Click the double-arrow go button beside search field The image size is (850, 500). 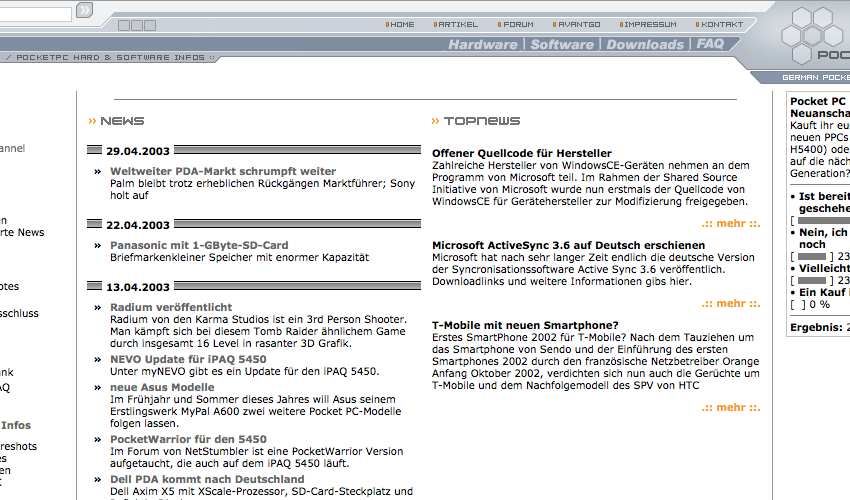tap(84, 10)
